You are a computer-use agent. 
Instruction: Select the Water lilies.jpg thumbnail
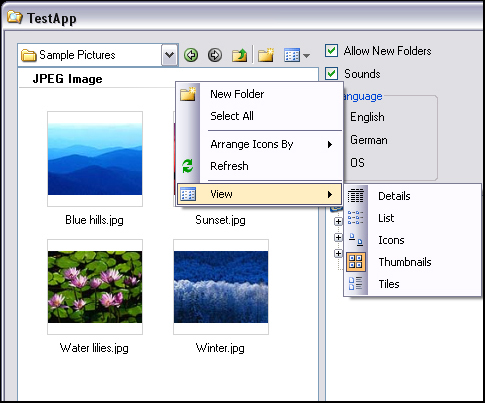[x=95, y=287]
